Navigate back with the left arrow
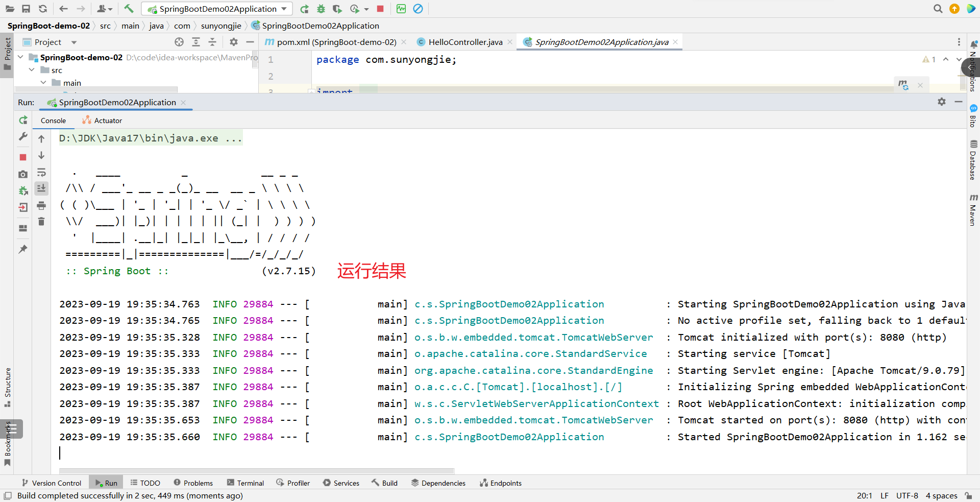980x502 pixels. (x=63, y=9)
